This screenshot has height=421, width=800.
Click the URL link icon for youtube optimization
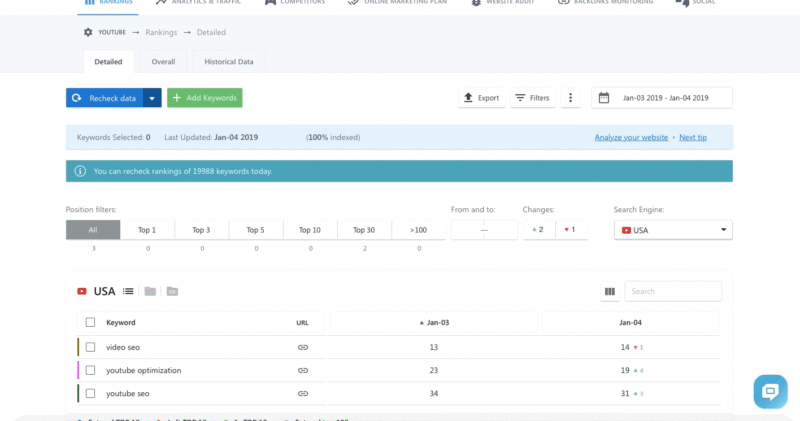303,370
